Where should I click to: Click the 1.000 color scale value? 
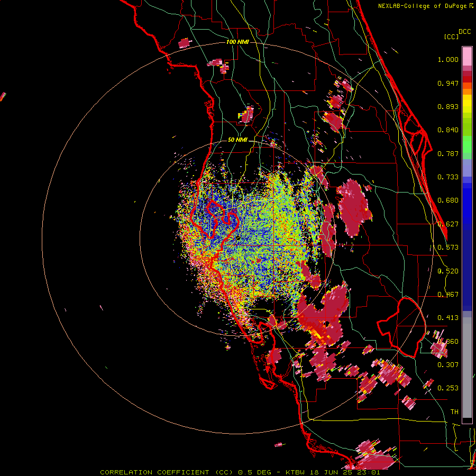click(x=448, y=59)
